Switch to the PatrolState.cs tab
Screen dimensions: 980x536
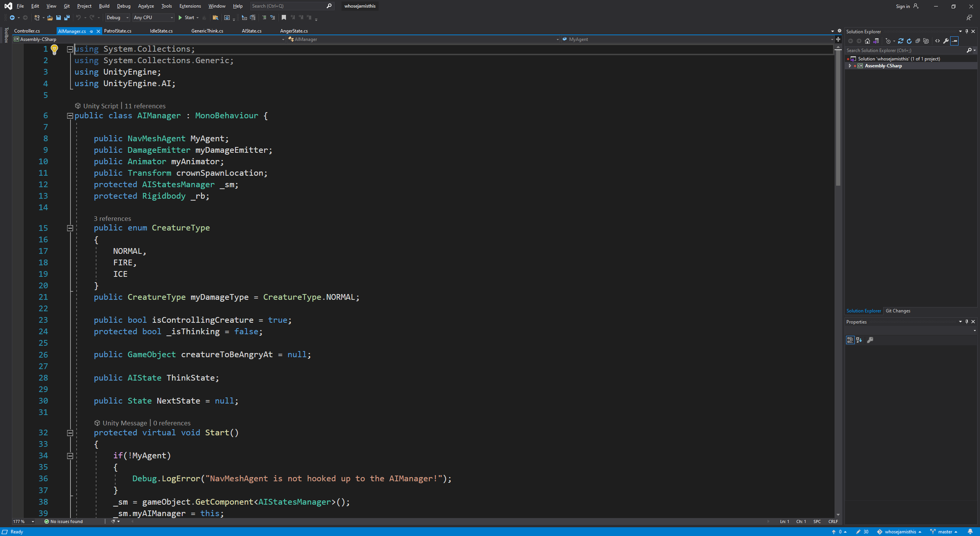[x=118, y=31]
